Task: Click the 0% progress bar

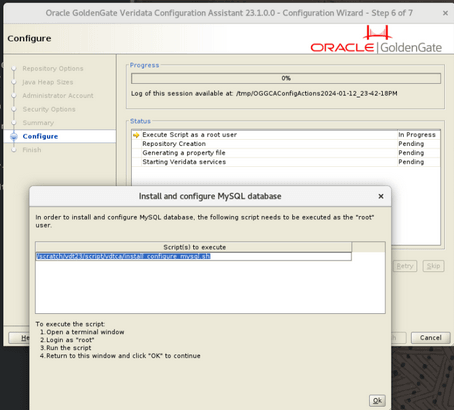Action: 286,78
